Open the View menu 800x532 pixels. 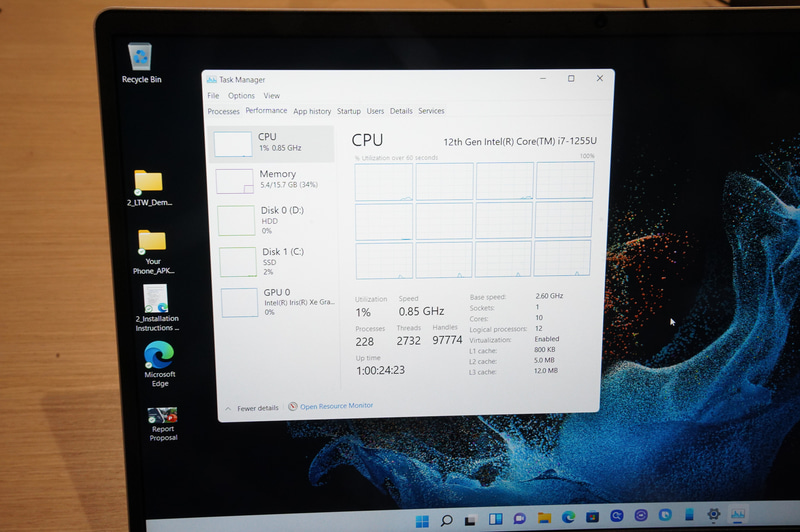pyautogui.click(x=271, y=96)
